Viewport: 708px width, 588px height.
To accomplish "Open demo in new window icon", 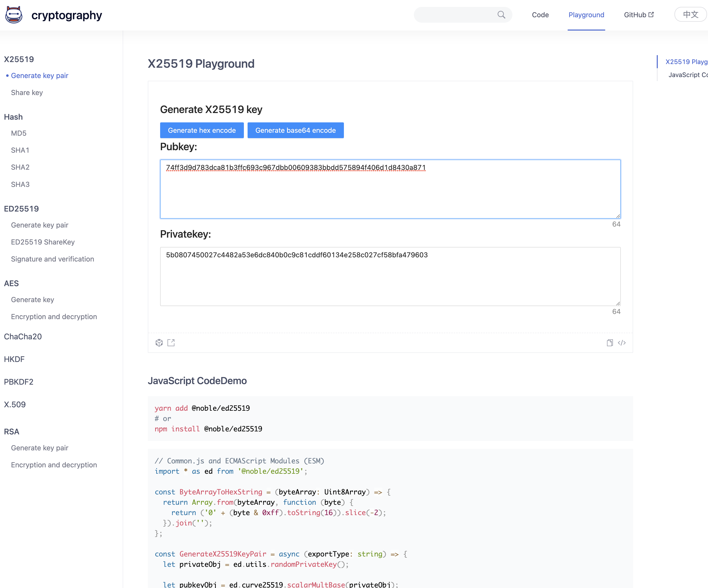I will pyautogui.click(x=171, y=343).
